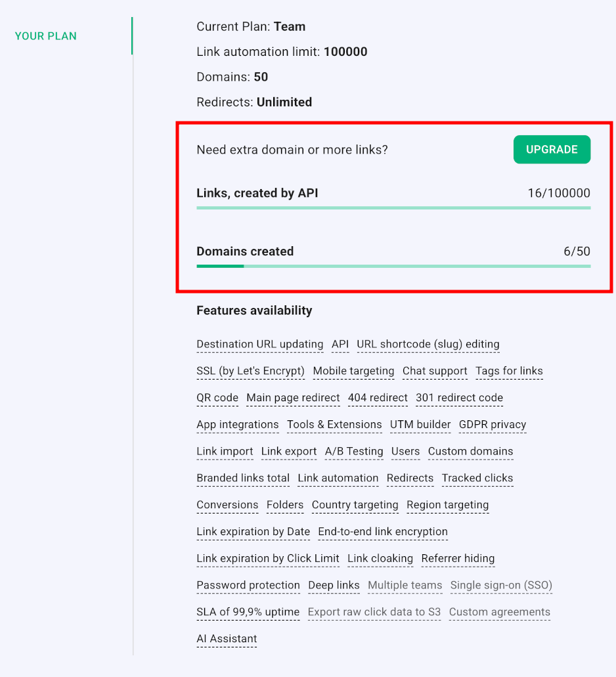Select the Link cloaking feature link
Image resolution: width=616 pixels, height=677 pixels.
click(x=380, y=559)
